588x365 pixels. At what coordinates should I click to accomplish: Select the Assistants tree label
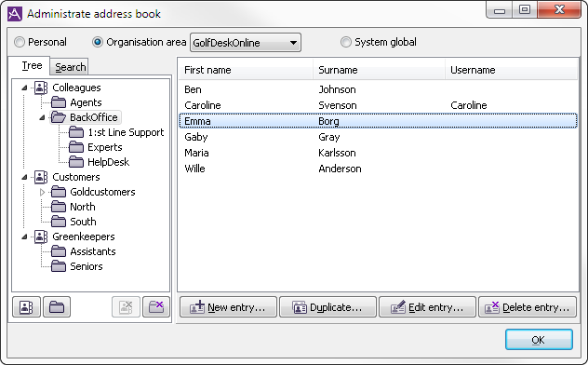click(93, 251)
